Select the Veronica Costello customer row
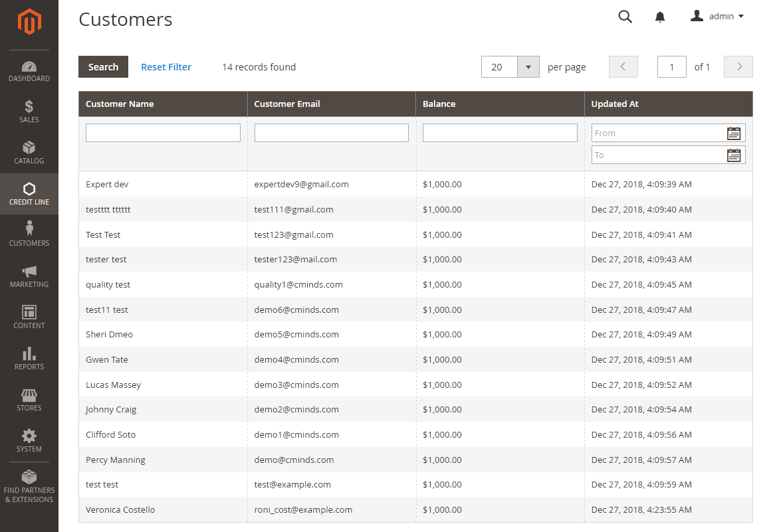Image resolution: width=773 pixels, height=532 pixels. click(120, 510)
